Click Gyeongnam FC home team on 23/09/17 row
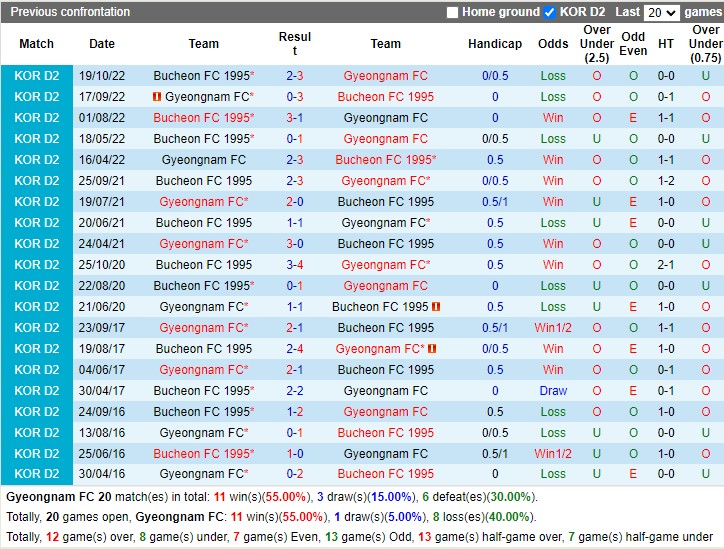The width and height of the screenshot is (724, 549). coord(204,328)
